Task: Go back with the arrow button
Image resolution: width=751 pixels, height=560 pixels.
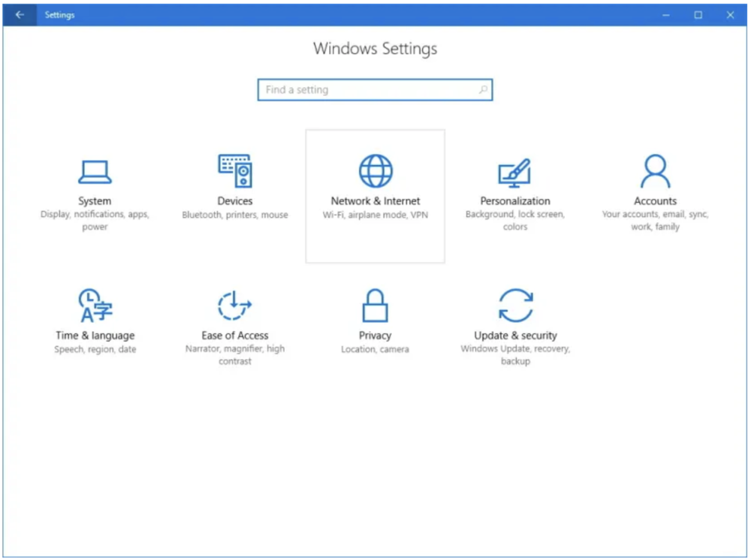Action: [20, 15]
